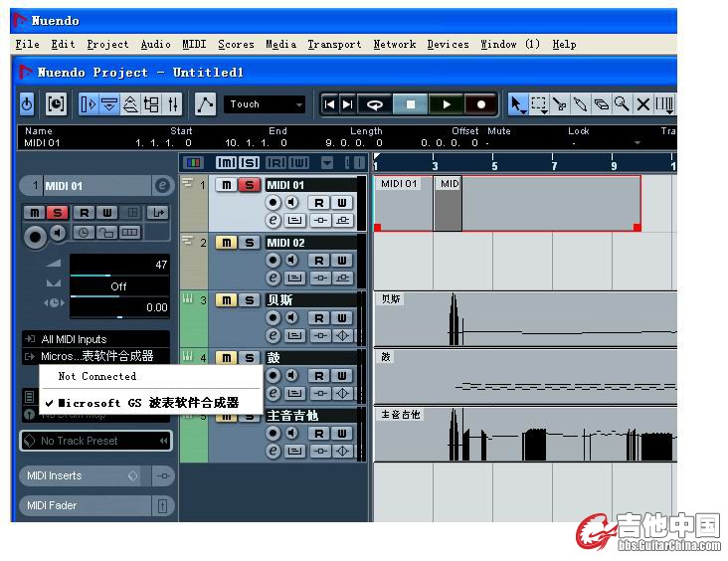This screenshot has width=728, height=561.
Task: Select the Split scissors tool
Action: (x=560, y=104)
